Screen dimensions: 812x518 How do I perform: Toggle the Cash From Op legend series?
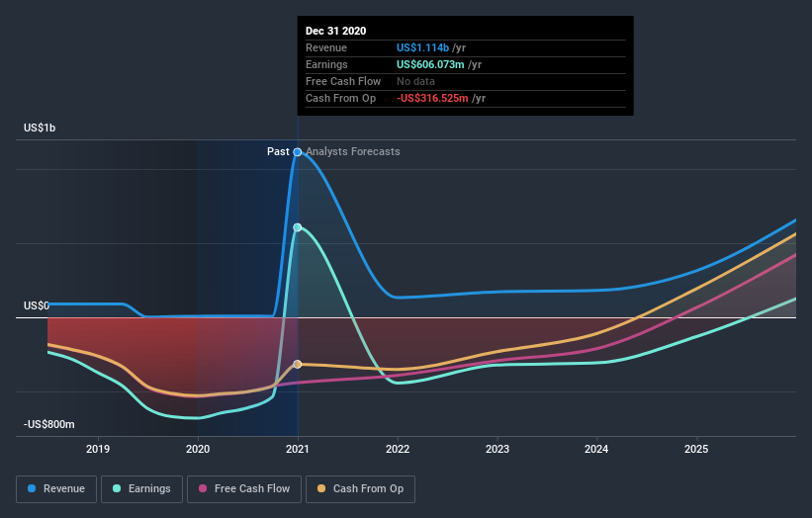(360, 489)
